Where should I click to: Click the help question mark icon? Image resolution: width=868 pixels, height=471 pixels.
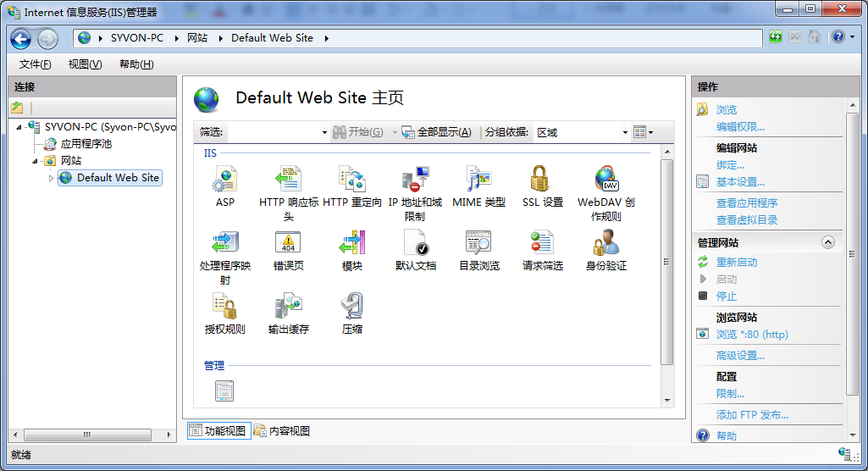click(x=838, y=37)
